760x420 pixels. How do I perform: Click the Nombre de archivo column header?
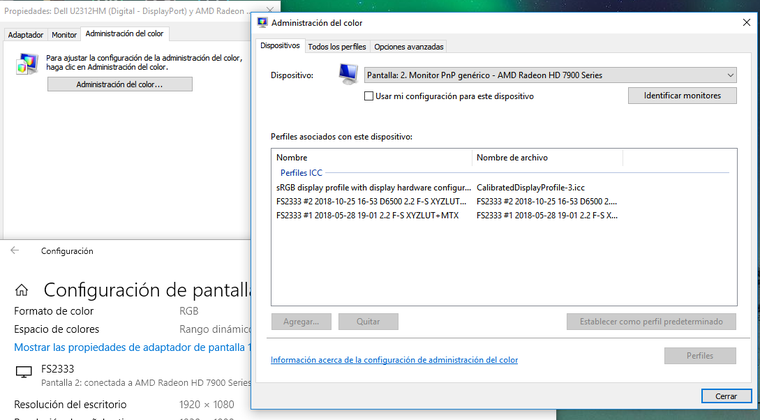tap(547, 157)
